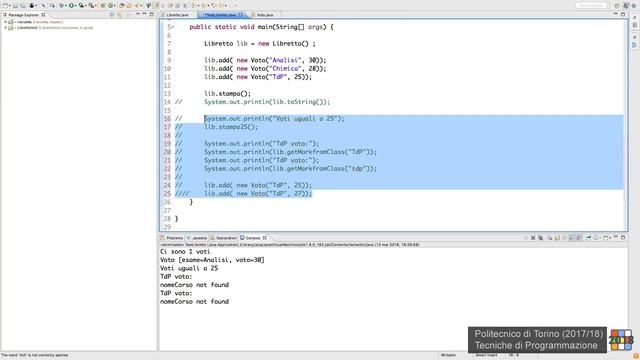
Task: Open External Tools run icon
Action: click(91, 5)
